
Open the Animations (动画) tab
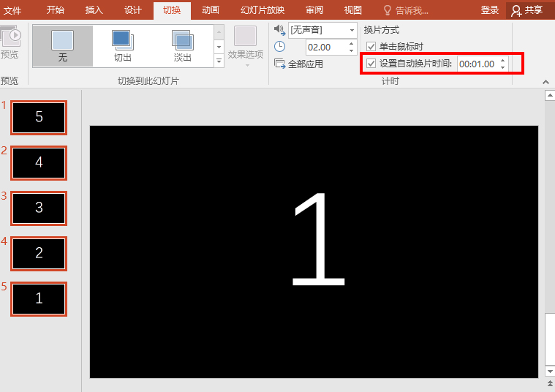tap(211, 10)
